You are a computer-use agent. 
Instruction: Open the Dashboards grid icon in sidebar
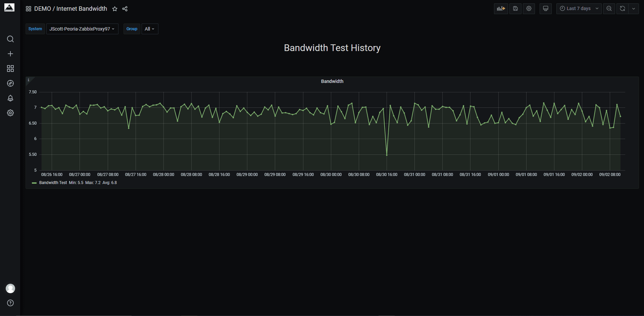click(10, 69)
